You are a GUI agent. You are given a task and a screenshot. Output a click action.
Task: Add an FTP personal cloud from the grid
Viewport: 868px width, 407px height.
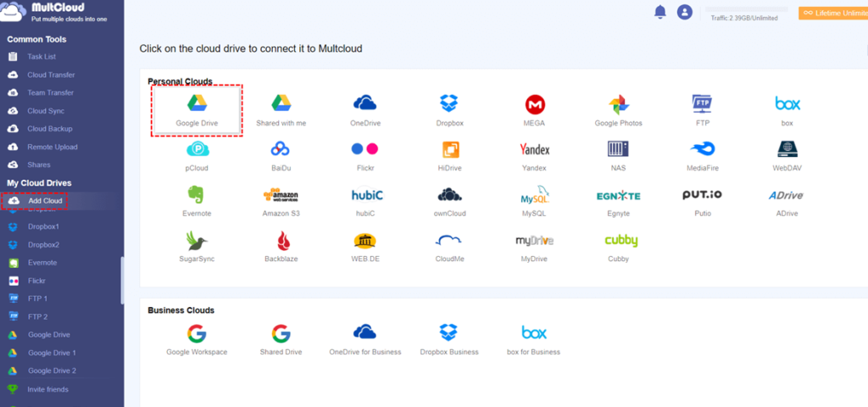pos(703,110)
